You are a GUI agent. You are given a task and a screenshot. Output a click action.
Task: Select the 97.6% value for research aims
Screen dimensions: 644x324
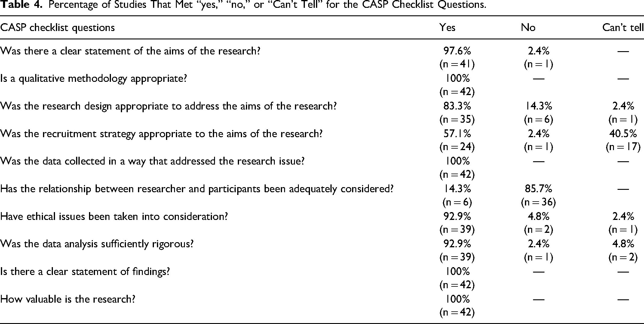click(457, 51)
